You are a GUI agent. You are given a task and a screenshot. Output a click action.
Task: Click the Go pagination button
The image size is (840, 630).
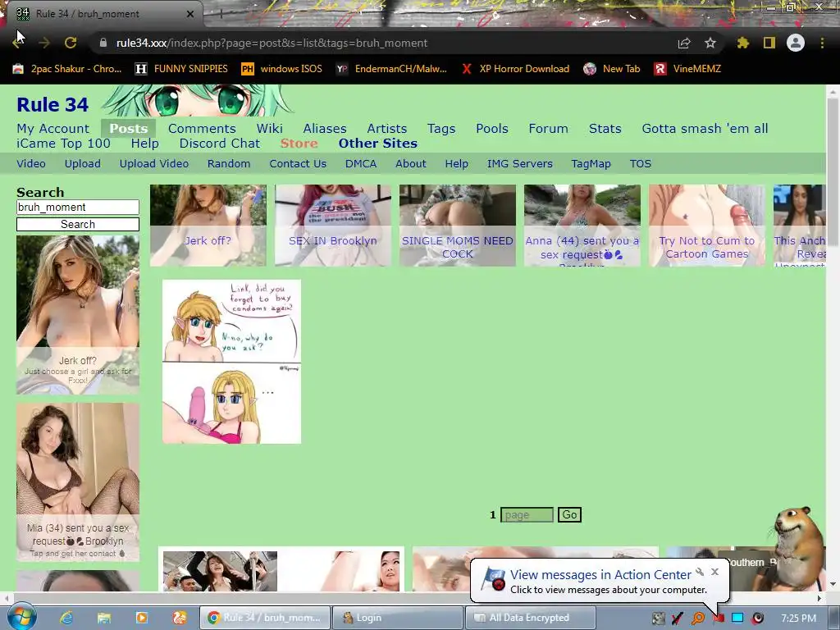[569, 515]
